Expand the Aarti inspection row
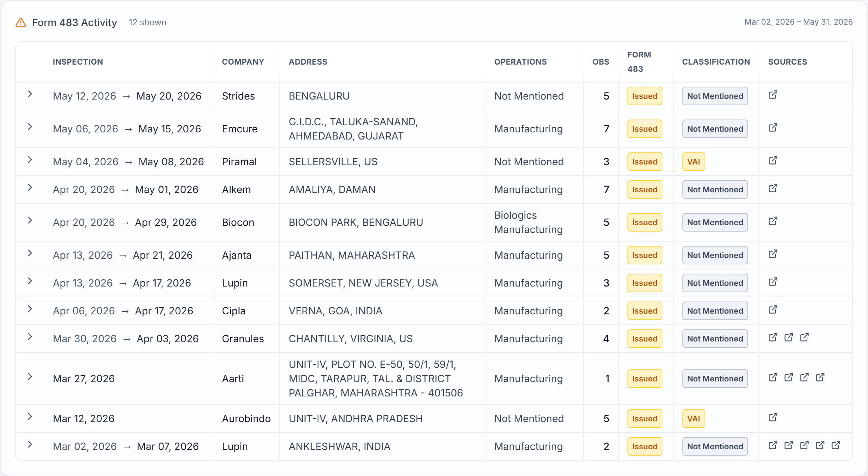868x476 pixels. [30, 377]
